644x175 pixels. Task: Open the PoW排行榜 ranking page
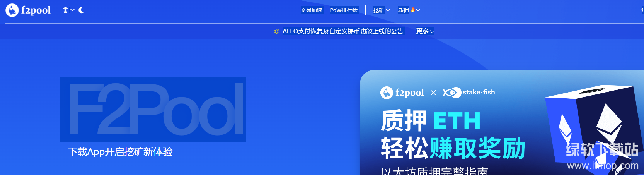click(344, 10)
